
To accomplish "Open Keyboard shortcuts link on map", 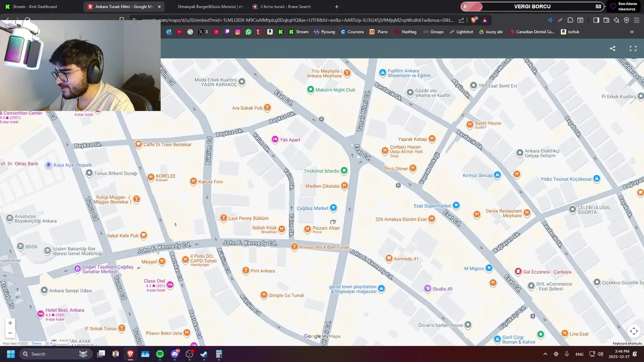I will click(x=627, y=343).
